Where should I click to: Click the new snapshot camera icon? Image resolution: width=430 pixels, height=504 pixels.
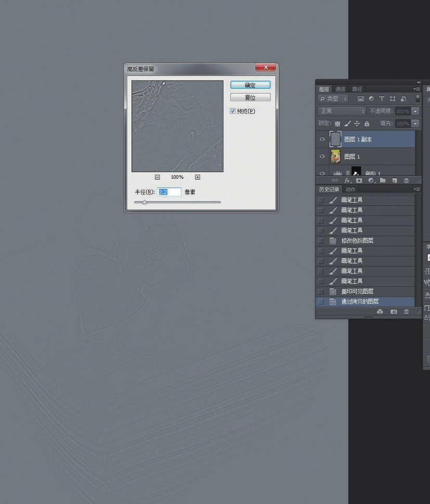click(394, 312)
